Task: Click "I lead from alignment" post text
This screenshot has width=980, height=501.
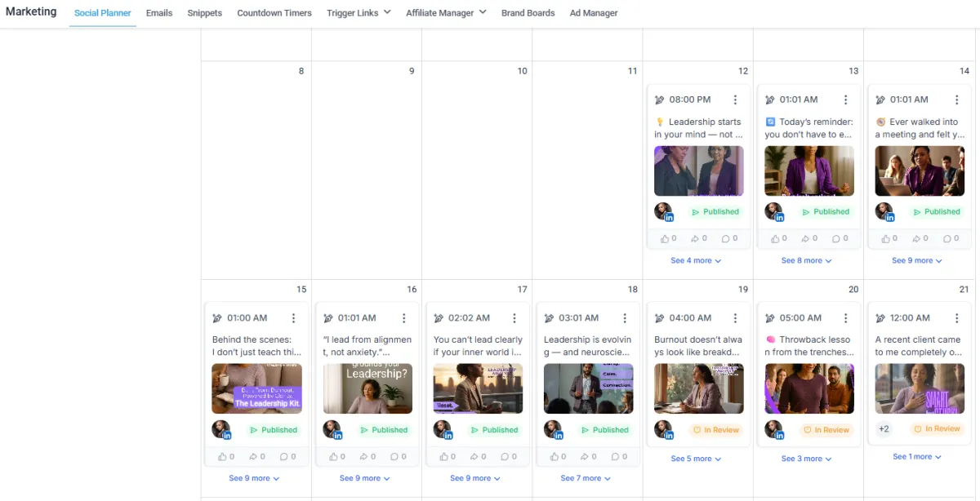Action: tap(367, 346)
